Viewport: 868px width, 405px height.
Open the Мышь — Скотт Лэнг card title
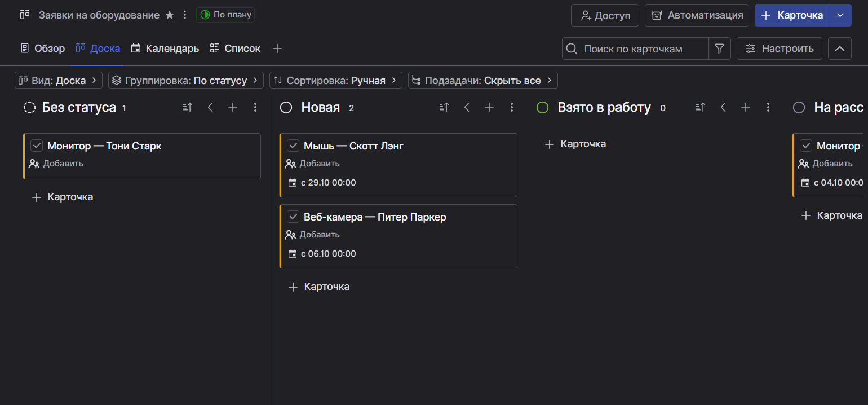point(353,146)
